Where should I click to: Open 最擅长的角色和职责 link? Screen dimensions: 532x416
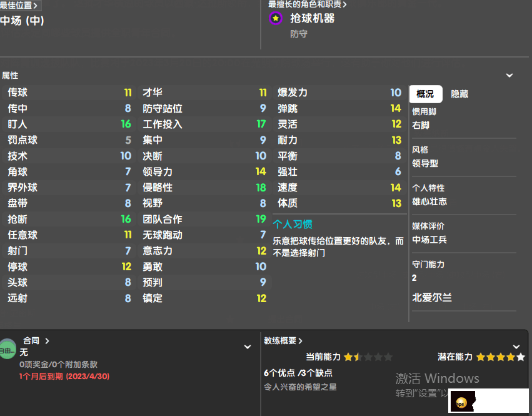[x=308, y=4]
